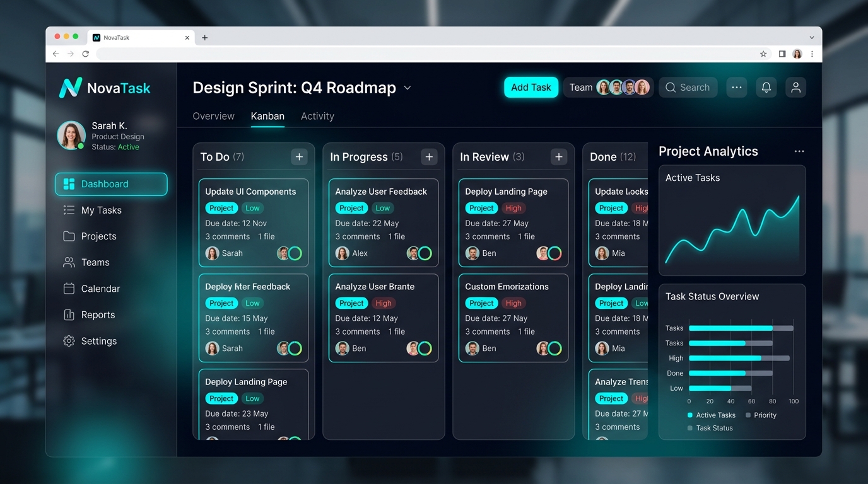Open the Dashboard sidebar item
Image resolution: width=868 pixels, height=484 pixels.
(x=111, y=184)
